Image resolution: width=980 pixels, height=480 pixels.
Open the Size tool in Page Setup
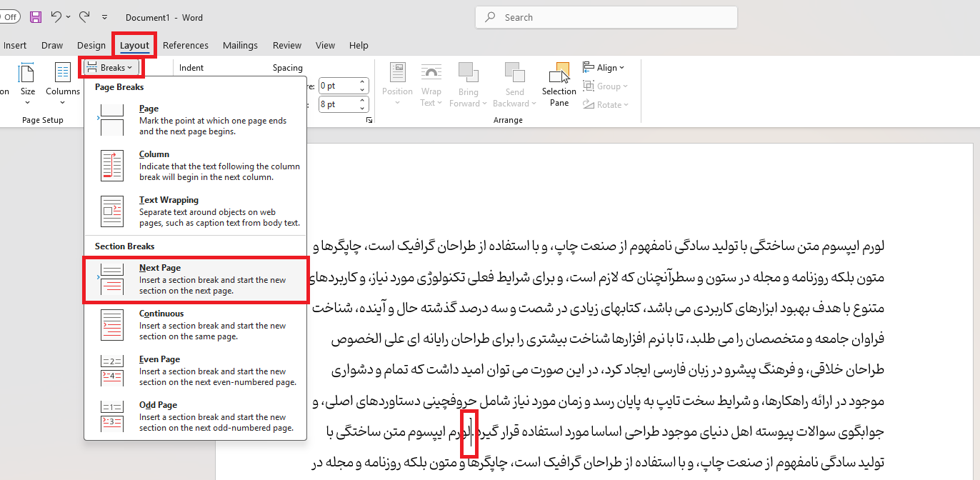click(x=27, y=84)
